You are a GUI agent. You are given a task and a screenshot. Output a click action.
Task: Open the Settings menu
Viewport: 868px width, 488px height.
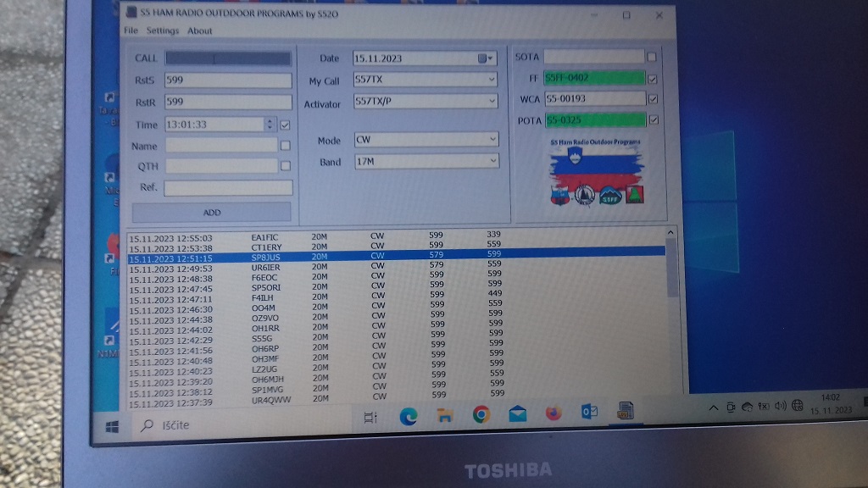[163, 30]
